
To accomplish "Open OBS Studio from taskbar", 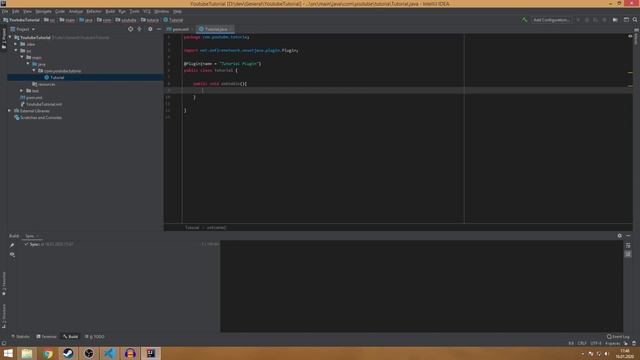I will pos(89,353).
